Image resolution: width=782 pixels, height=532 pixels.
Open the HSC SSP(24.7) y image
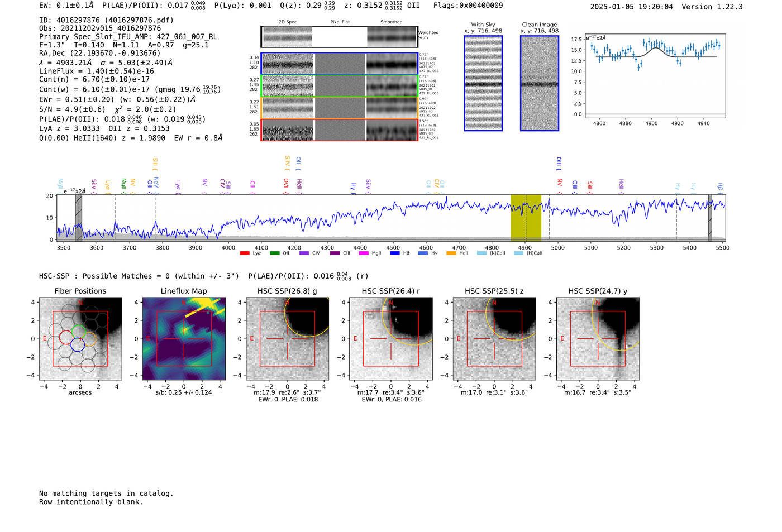[598, 339]
